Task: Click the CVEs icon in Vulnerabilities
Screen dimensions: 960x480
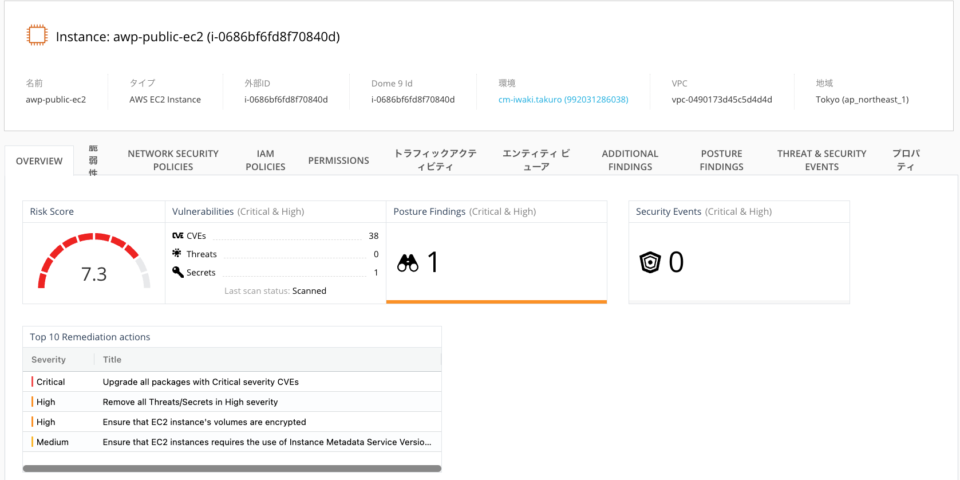Action: (x=178, y=236)
